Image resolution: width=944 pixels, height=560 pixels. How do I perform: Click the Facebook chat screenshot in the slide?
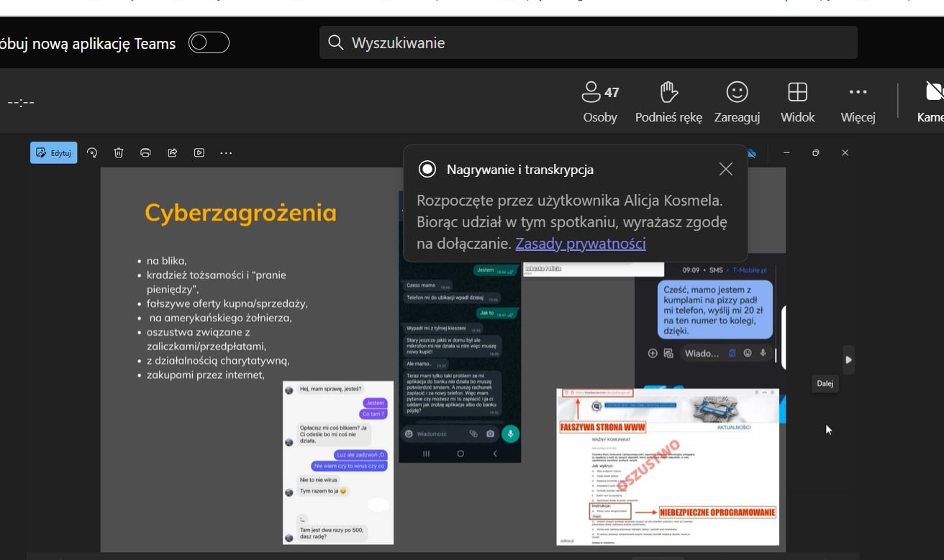coord(338,462)
